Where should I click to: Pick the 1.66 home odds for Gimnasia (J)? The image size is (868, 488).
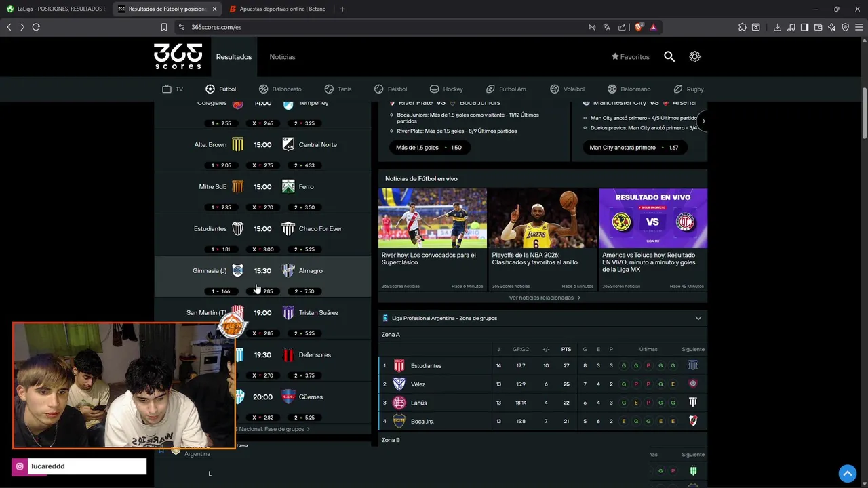click(221, 291)
